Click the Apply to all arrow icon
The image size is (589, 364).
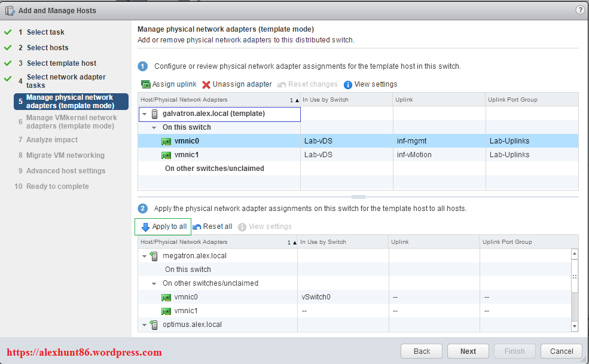click(145, 227)
